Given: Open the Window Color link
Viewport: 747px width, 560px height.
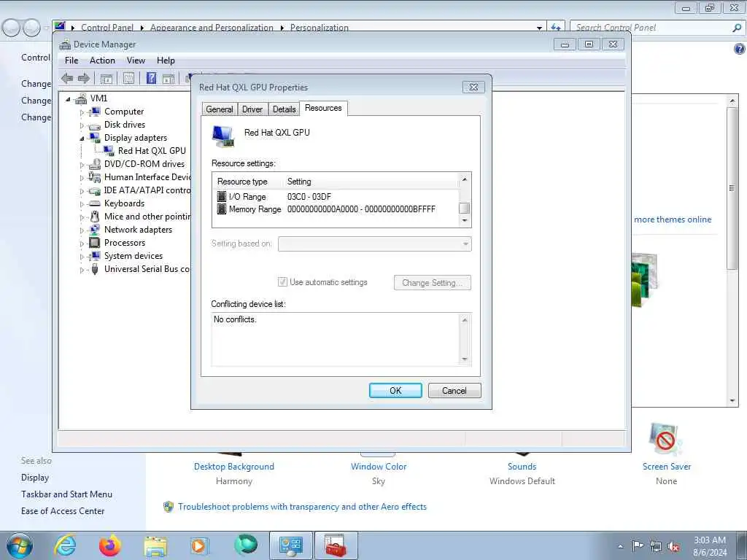Looking at the screenshot, I should point(379,467).
